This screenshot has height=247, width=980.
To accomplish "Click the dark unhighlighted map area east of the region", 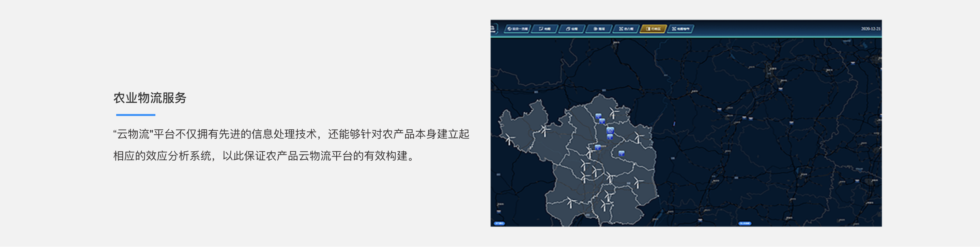I will click(761, 144).
